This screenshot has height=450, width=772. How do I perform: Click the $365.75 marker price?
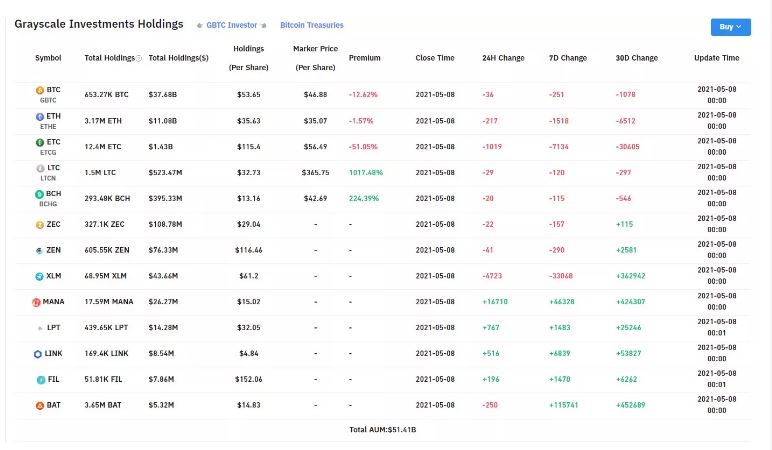pos(316,173)
